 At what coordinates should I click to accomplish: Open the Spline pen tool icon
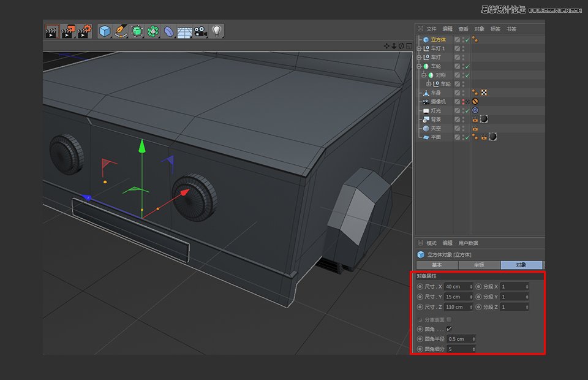click(120, 31)
